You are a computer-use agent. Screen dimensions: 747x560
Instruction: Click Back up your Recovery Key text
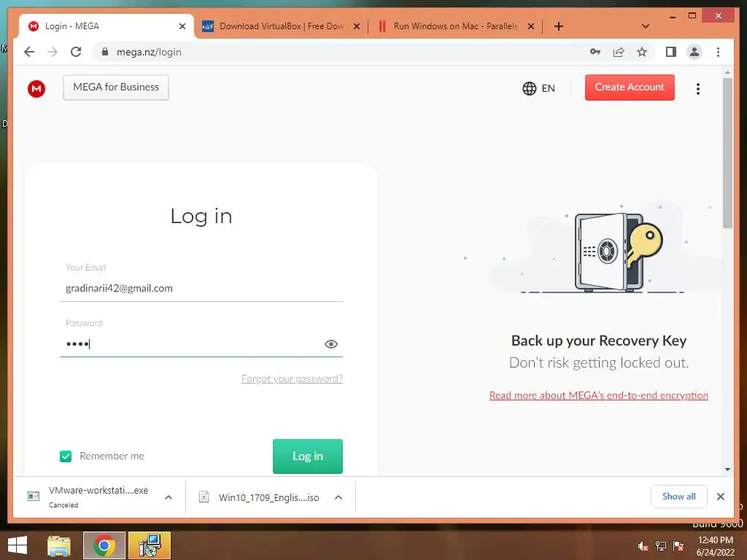tap(599, 341)
